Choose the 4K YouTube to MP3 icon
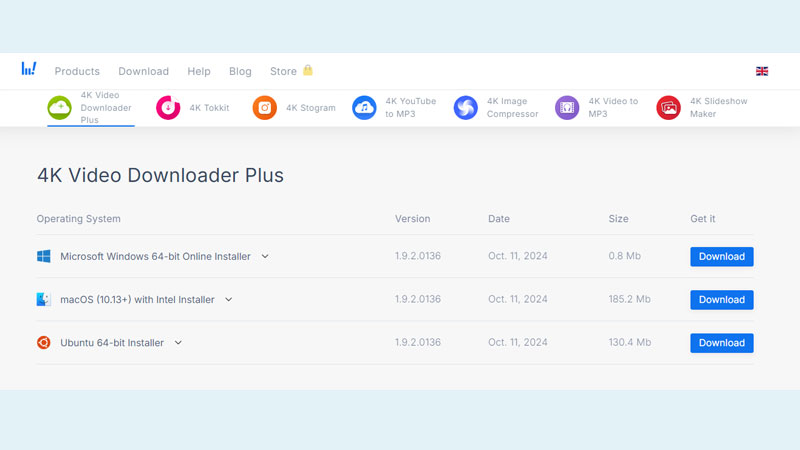The width and height of the screenshot is (800, 450). 364,108
